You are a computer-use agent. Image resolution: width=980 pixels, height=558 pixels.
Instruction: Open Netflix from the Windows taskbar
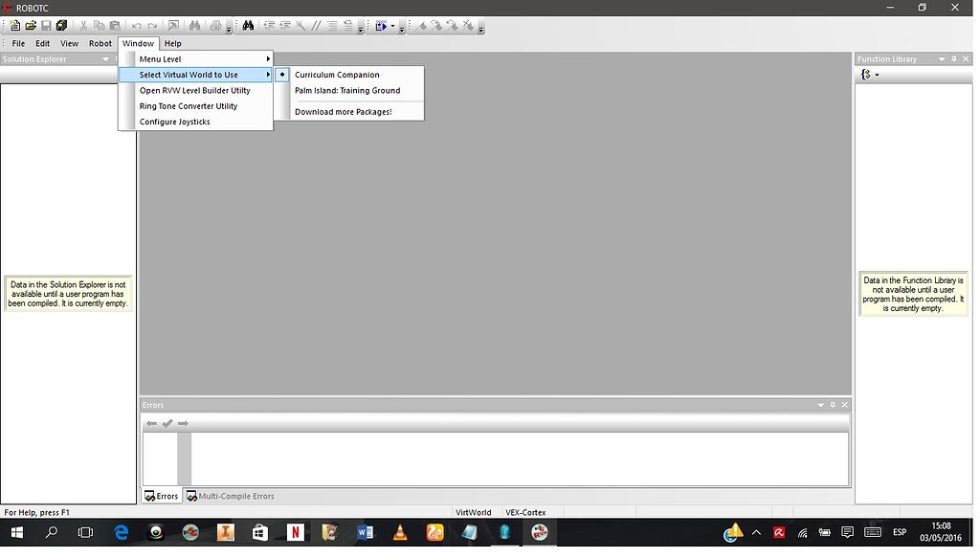click(x=295, y=532)
